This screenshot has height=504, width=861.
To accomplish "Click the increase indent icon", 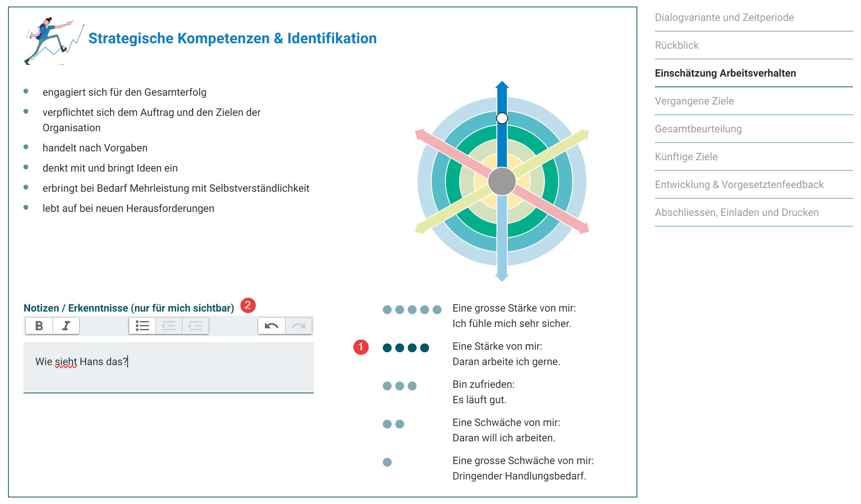I will pos(195,325).
